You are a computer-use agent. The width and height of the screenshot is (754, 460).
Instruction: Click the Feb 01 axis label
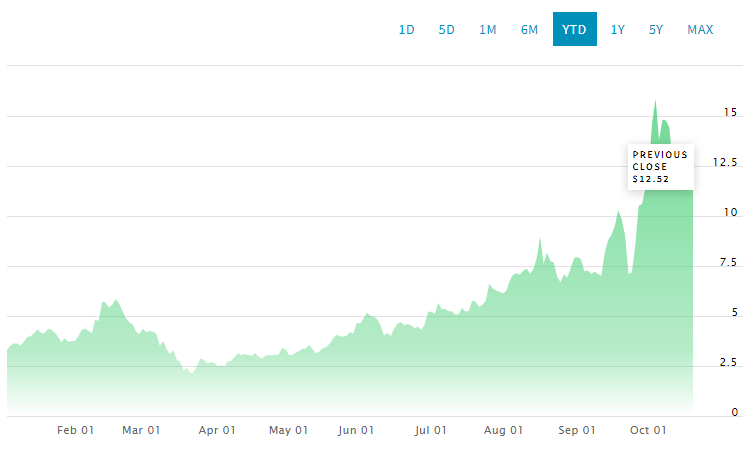75,430
